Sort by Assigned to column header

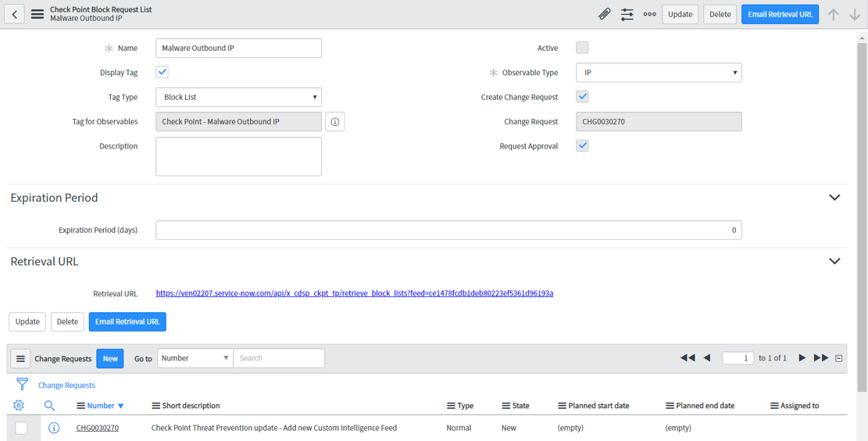800,406
